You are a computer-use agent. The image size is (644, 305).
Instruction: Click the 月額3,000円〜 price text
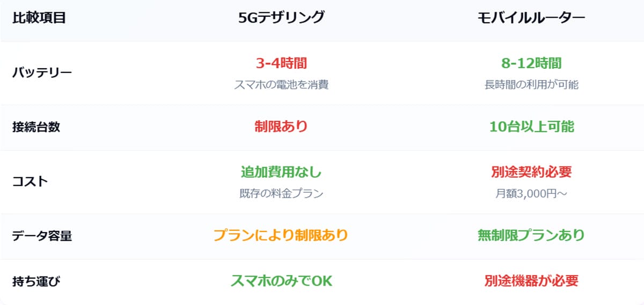pos(531,193)
